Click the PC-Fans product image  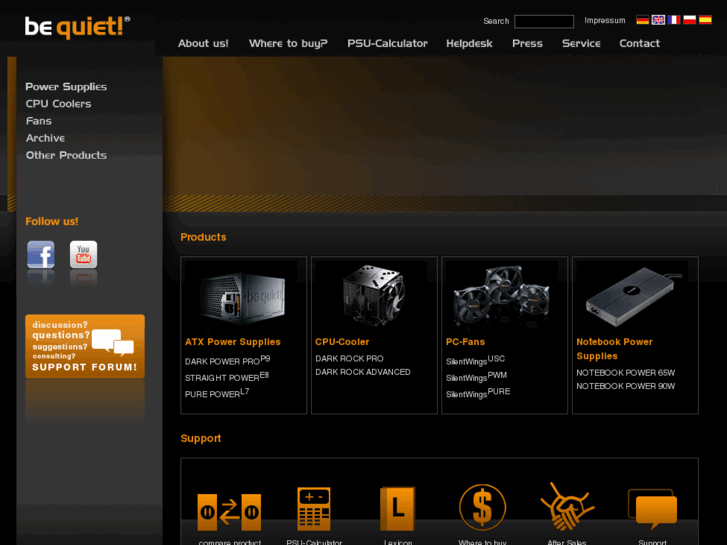(x=504, y=296)
